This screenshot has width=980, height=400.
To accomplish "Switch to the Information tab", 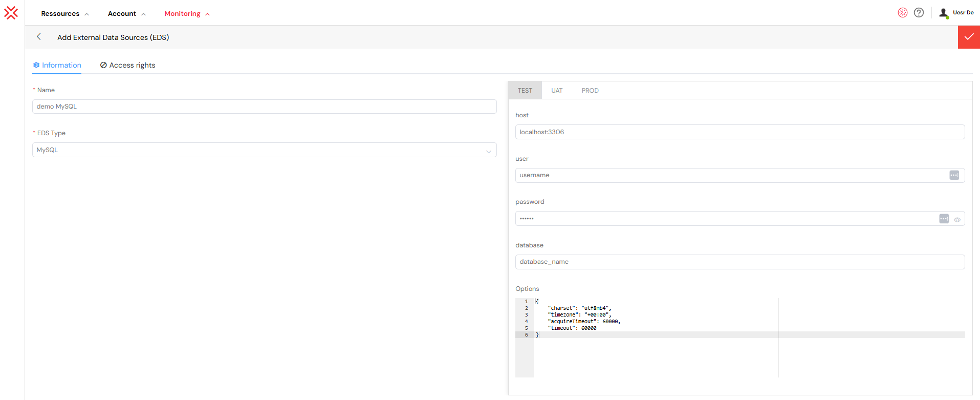I will coord(57,65).
